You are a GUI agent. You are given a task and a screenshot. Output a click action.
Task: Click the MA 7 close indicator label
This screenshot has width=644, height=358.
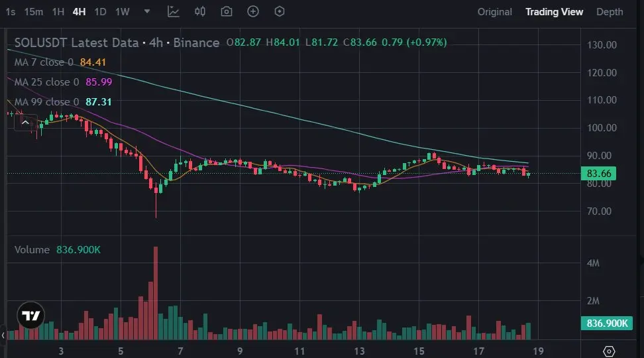pos(44,62)
